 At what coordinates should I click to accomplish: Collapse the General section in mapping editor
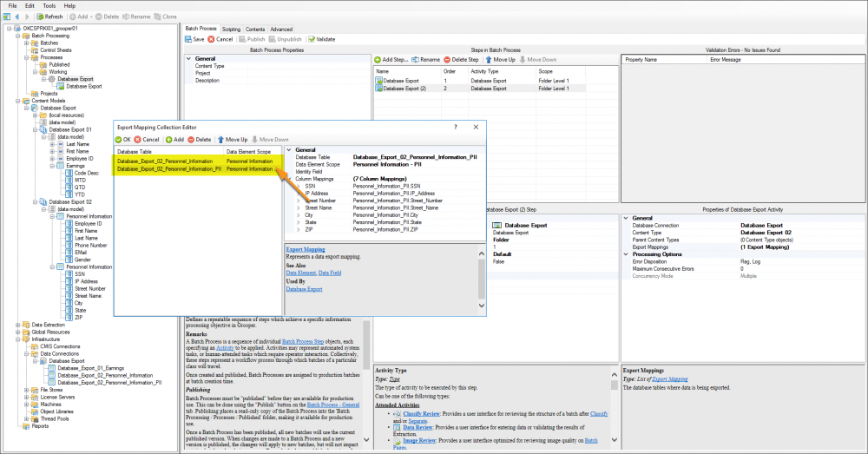click(x=289, y=149)
